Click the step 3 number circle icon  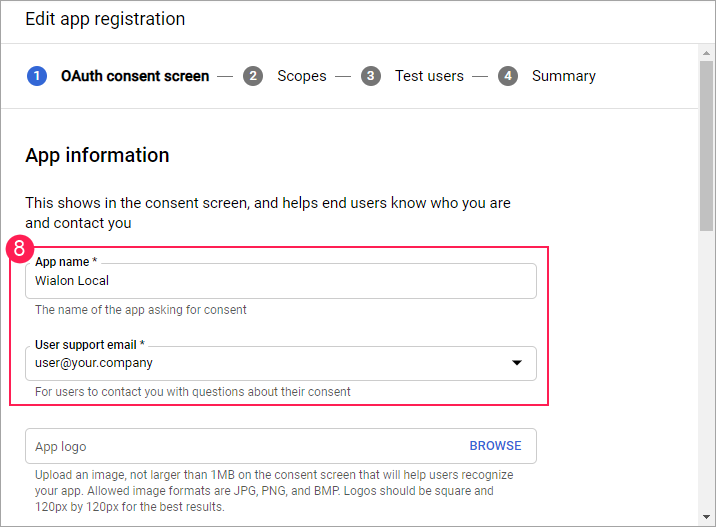pyautogui.click(x=371, y=76)
